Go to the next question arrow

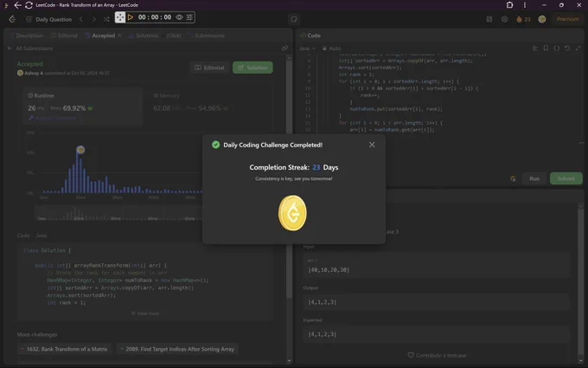point(93,19)
